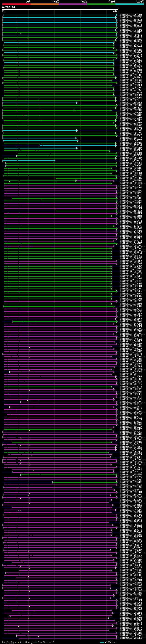Select the label UniRef100_C5QNN6

131,352
